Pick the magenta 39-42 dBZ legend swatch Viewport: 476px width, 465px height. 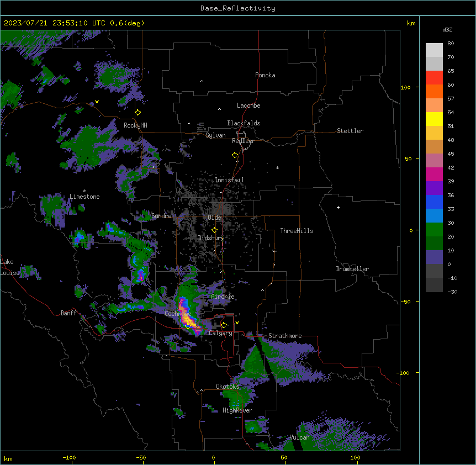coord(434,174)
